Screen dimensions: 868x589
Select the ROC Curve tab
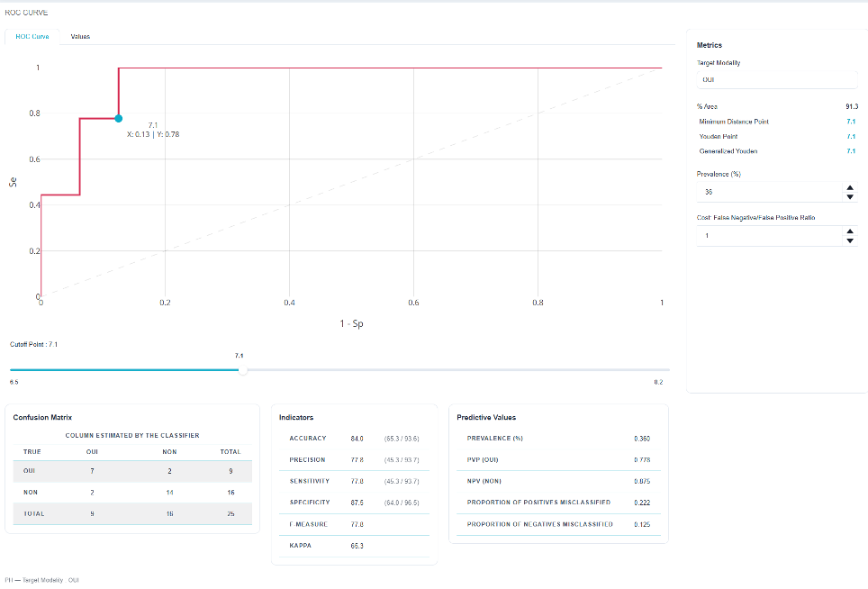tap(32, 37)
